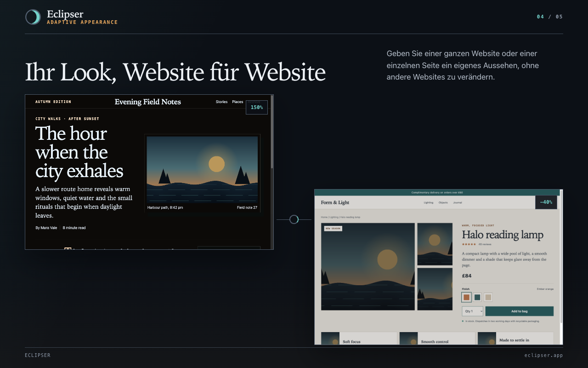This screenshot has height=368, width=588.
Task: Select the beige finish swatch
Action: coord(488,297)
